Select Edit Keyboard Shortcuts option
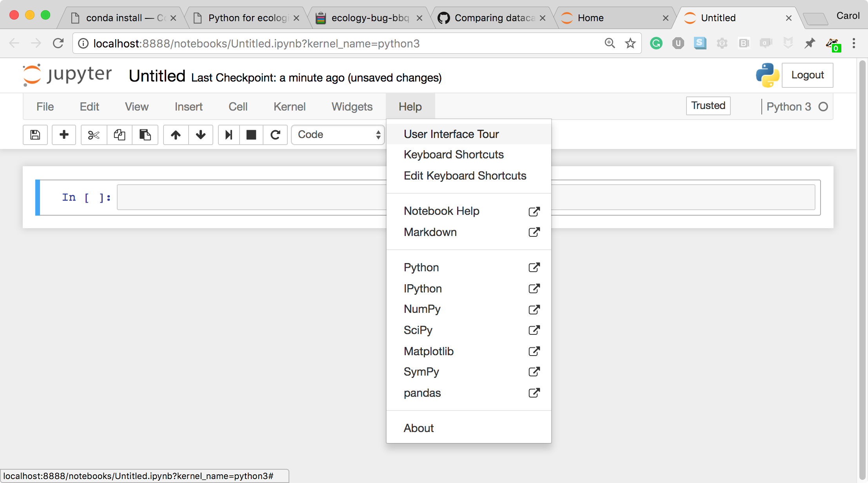Screen dimensions: 868x483 click(x=465, y=176)
